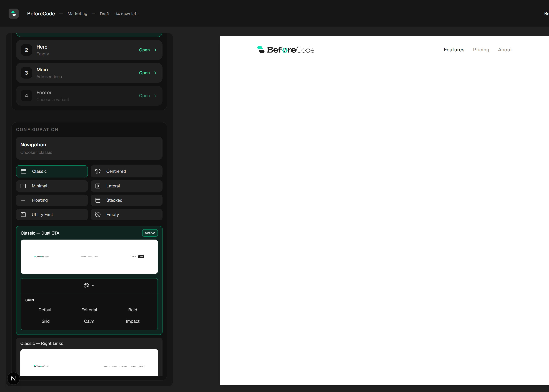
Task: Click the step number 2 badge for Hero
Action: pyautogui.click(x=26, y=50)
